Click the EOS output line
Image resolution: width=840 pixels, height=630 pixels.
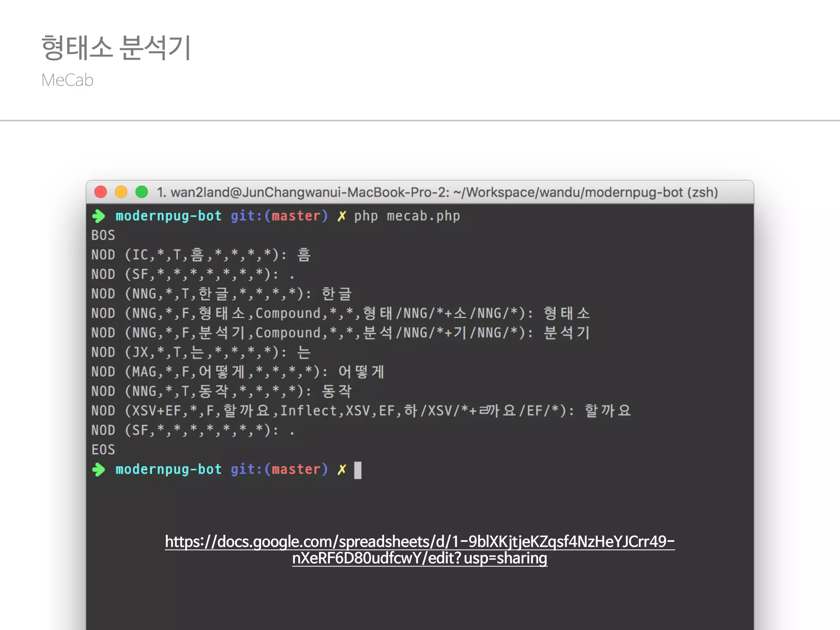click(103, 450)
